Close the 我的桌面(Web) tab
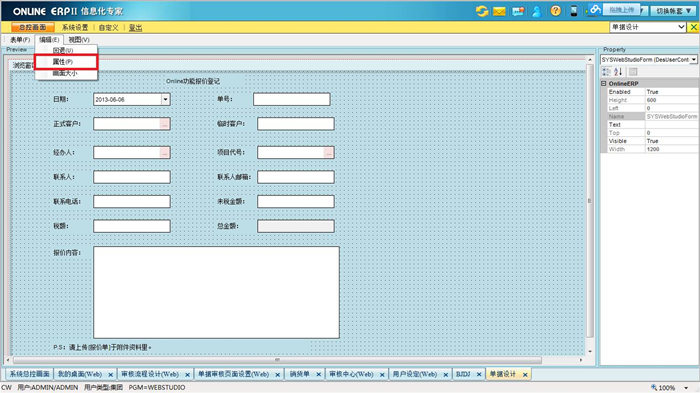 point(110,375)
